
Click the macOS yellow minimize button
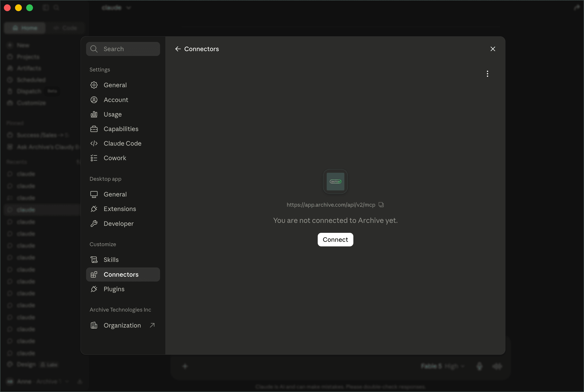[x=18, y=8]
